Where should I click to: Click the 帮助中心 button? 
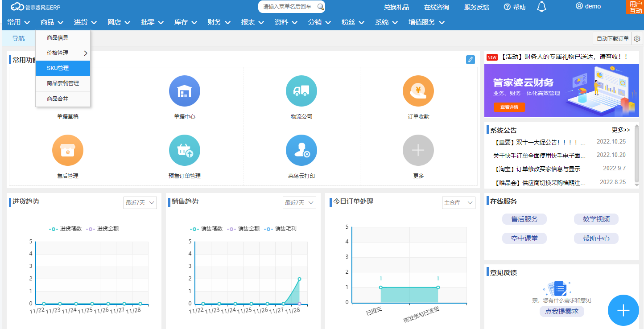596,239
